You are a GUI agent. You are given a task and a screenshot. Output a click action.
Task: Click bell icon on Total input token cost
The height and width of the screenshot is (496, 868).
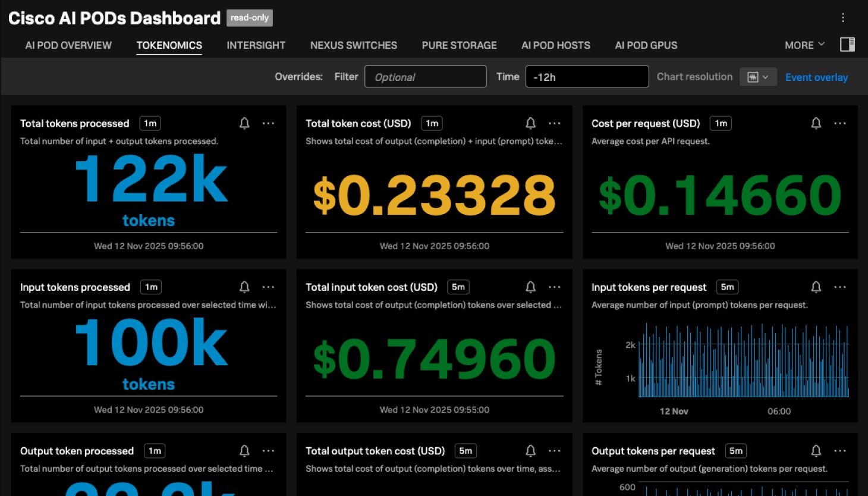(x=530, y=287)
